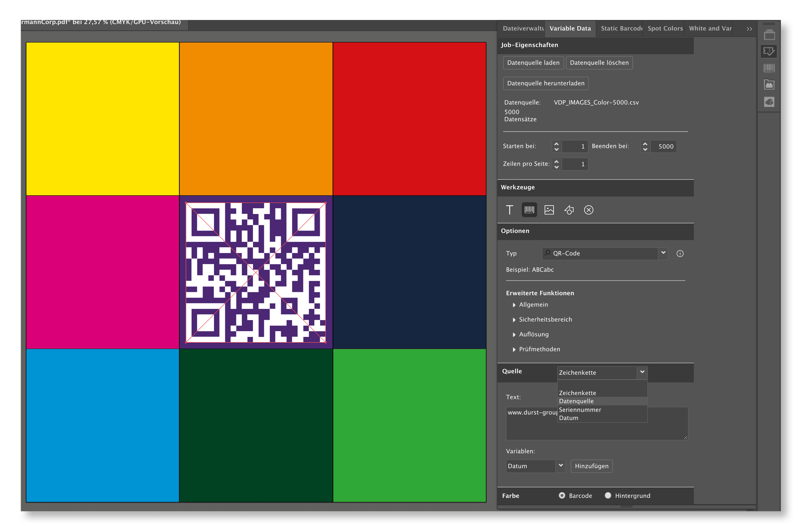The width and height of the screenshot is (800, 532).
Task: Select the Barcode tool in Werkzeuge
Action: coord(529,210)
